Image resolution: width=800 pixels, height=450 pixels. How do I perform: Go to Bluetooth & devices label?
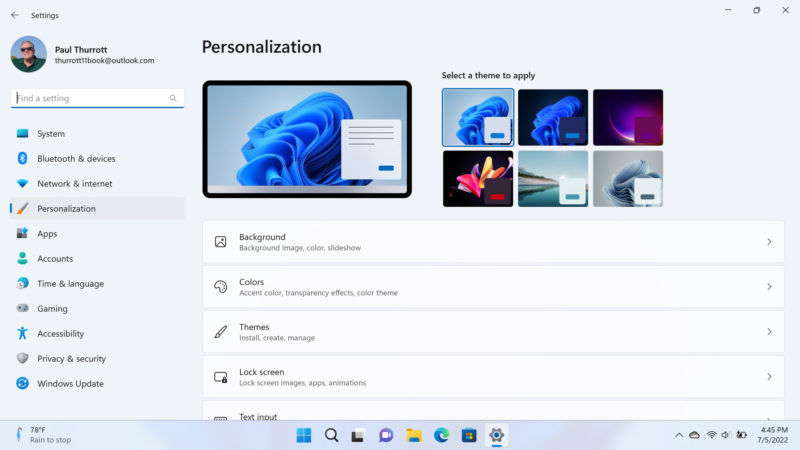tap(77, 159)
